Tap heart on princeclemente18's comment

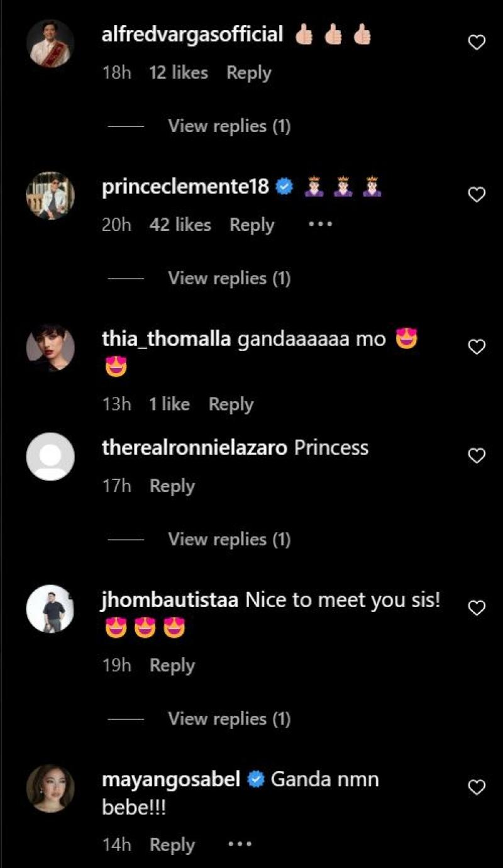(x=477, y=195)
